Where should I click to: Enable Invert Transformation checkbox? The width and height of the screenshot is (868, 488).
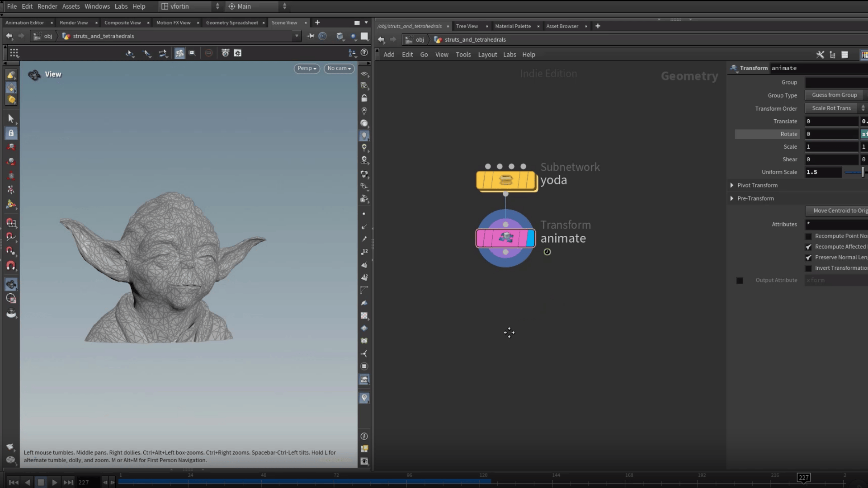click(808, 268)
